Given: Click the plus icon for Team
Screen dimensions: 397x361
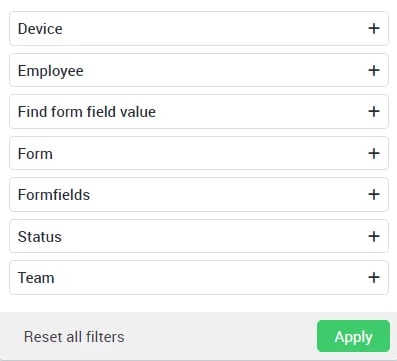Looking at the screenshot, I should 374,277.
